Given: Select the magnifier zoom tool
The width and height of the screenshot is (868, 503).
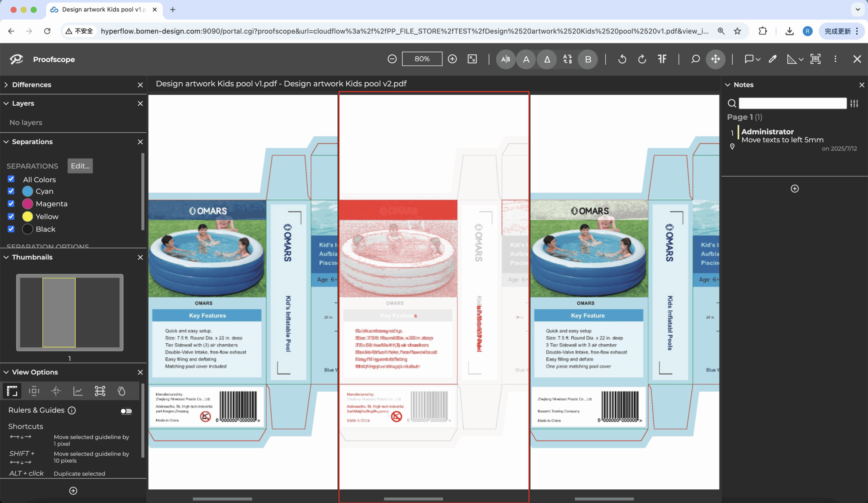Looking at the screenshot, I should tap(695, 59).
